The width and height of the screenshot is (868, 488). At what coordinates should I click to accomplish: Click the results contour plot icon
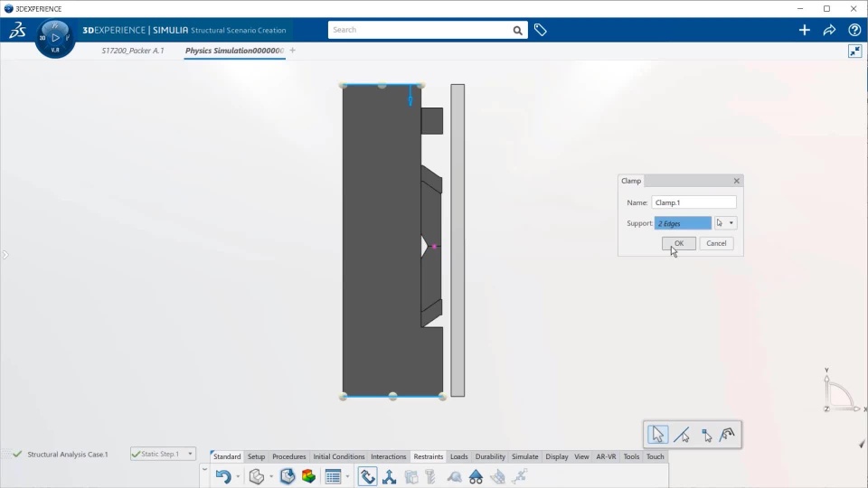click(x=308, y=476)
